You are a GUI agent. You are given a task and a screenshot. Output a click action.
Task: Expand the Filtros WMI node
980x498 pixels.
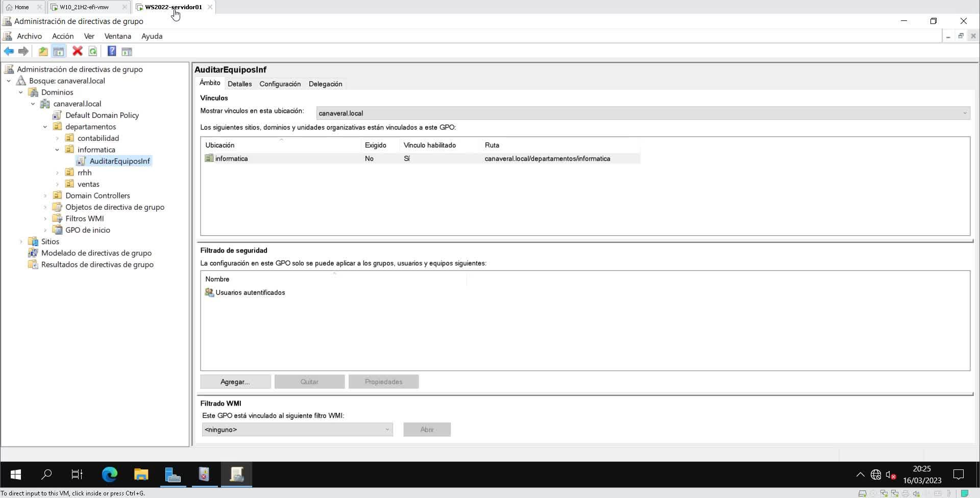(45, 219)
